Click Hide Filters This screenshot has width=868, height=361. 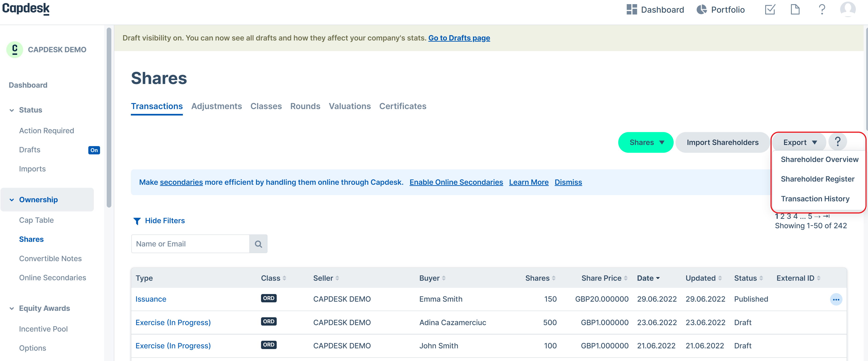click(165, 221)
